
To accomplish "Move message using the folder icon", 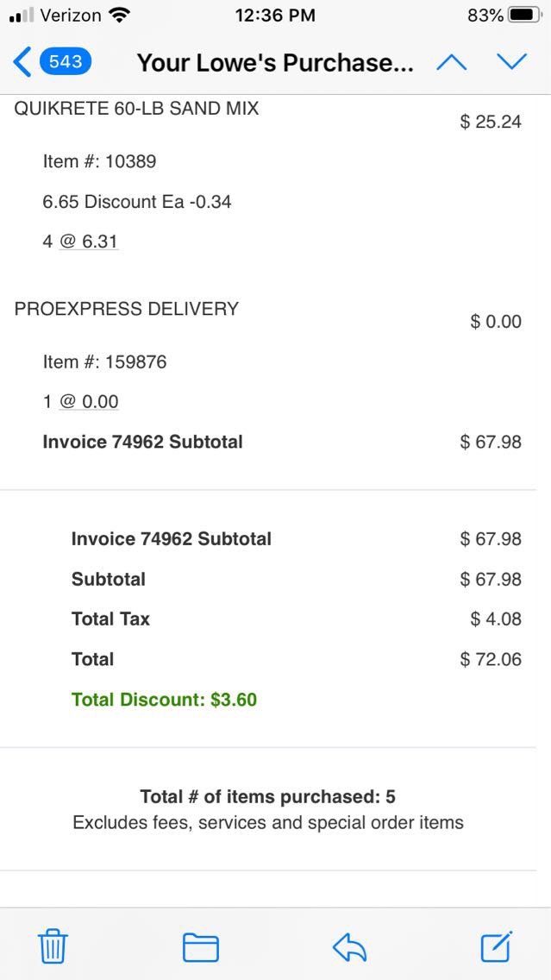I will tap(200, 946).
